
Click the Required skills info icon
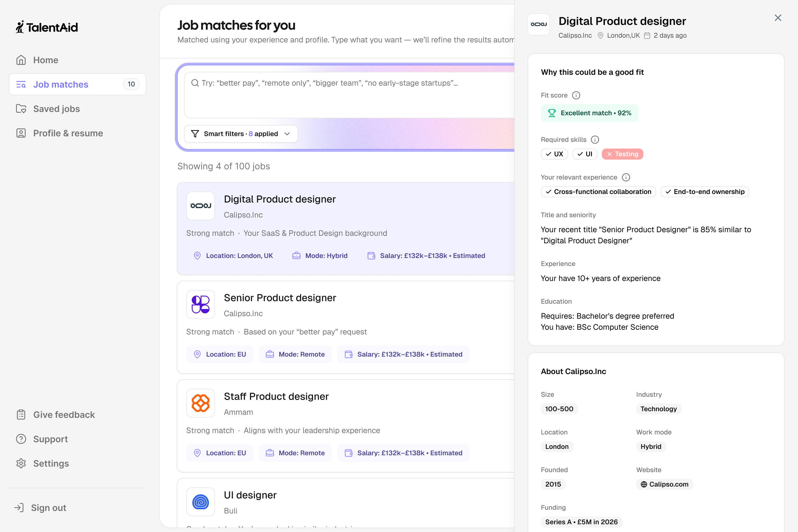coord(595,140)
